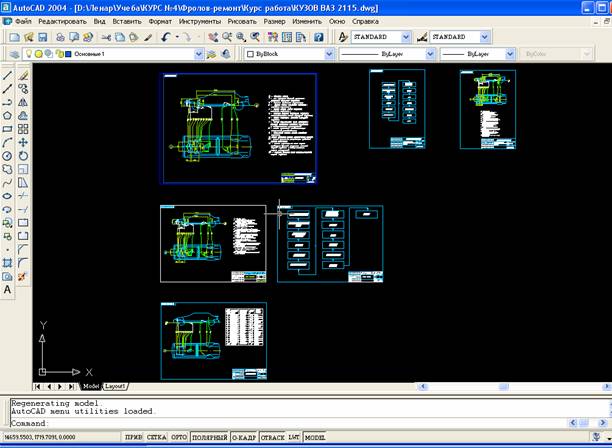The height and width of the screenshot is (448, 612).
Task: Open the Редактировать menu
Action: (62, 21)
